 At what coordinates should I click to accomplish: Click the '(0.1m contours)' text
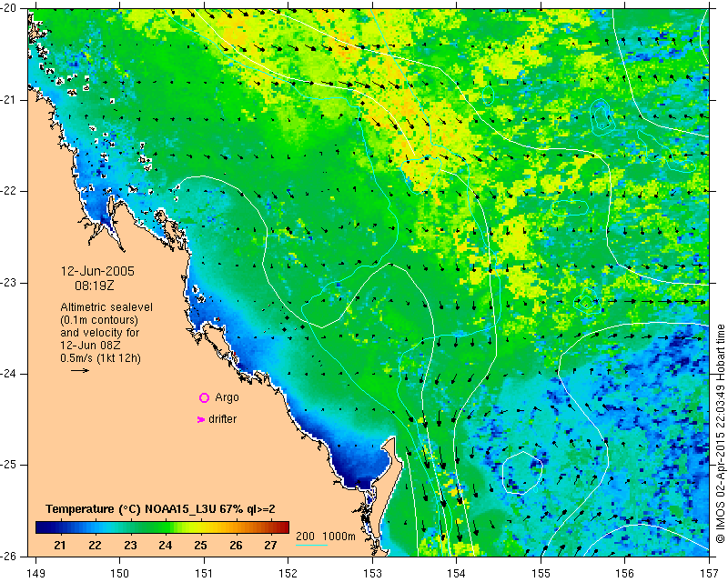[x=99, y=320]
